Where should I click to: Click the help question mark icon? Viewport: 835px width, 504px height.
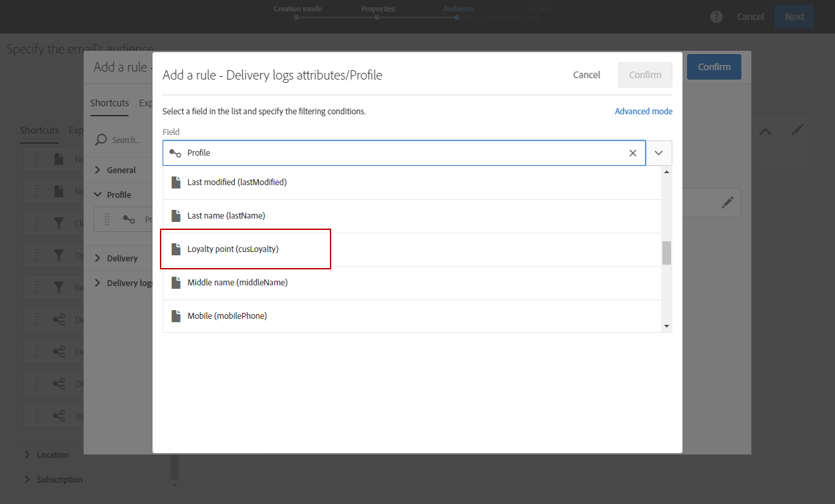[717, 17]
